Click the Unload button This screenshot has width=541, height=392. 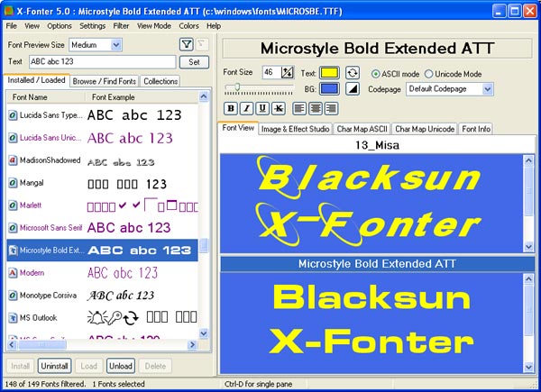(121, 366)
